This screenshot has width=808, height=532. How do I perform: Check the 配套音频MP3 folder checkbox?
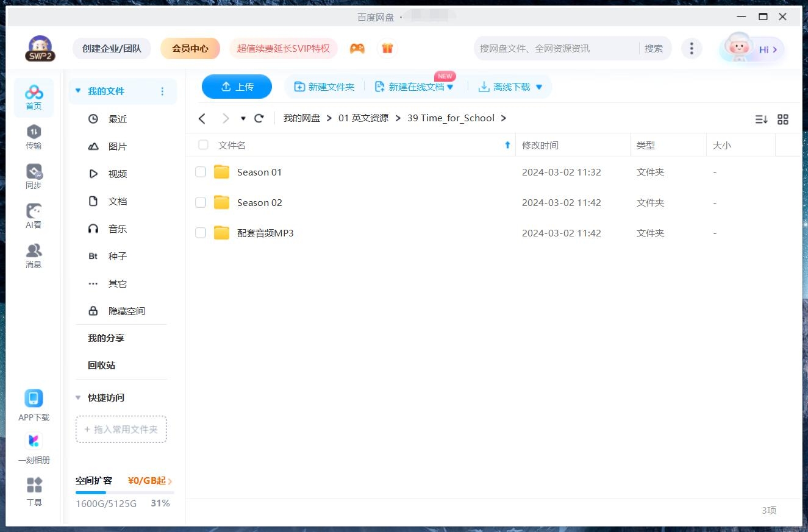click(x=201, y=233)
